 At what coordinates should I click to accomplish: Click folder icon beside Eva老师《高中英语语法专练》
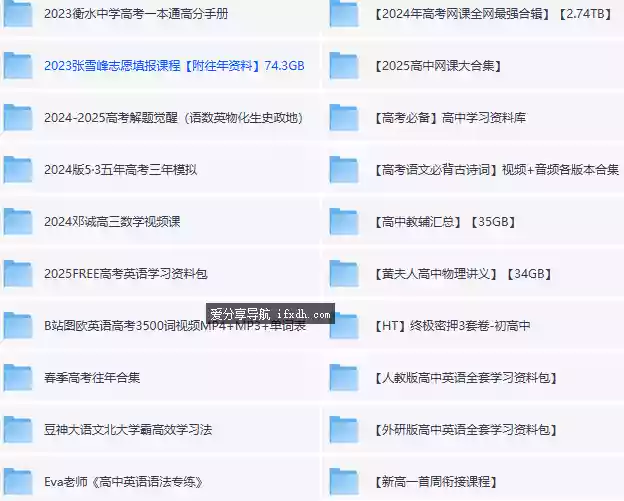(x=18, y=482)
